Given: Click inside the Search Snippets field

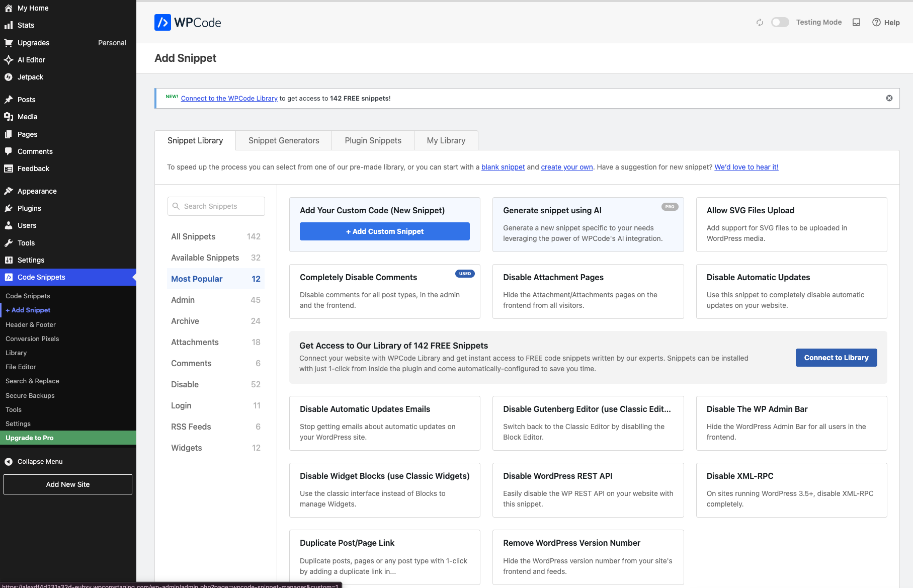Looking at the screenshot, I should click(x=216, y=206).
